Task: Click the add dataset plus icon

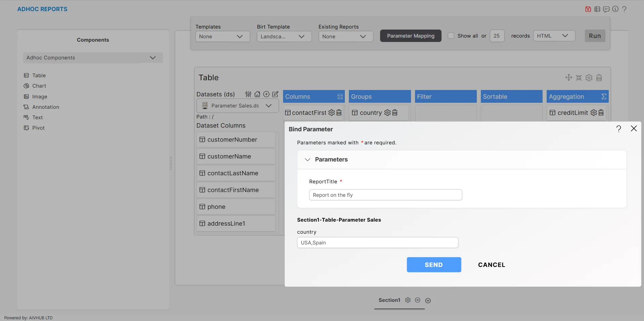Action: (x=266, y=94)
